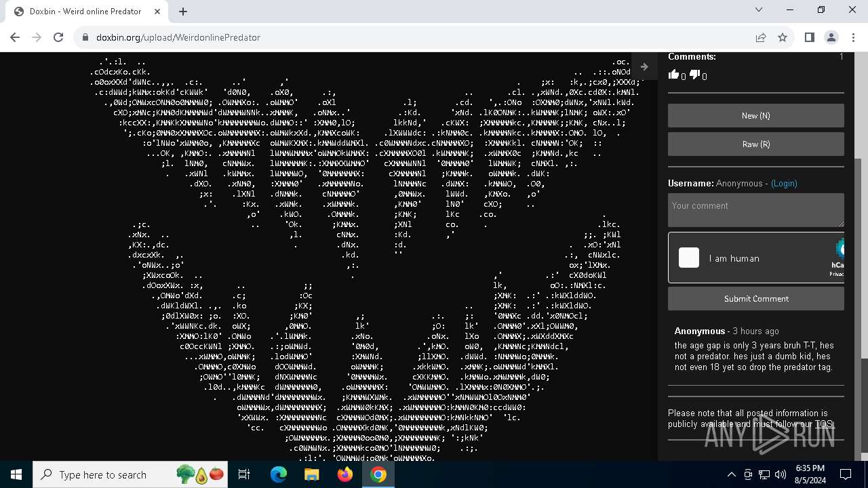The height and width of the screenshot is (488, 868).
Task: Open network status tray icon
Action: pos(764,474)
